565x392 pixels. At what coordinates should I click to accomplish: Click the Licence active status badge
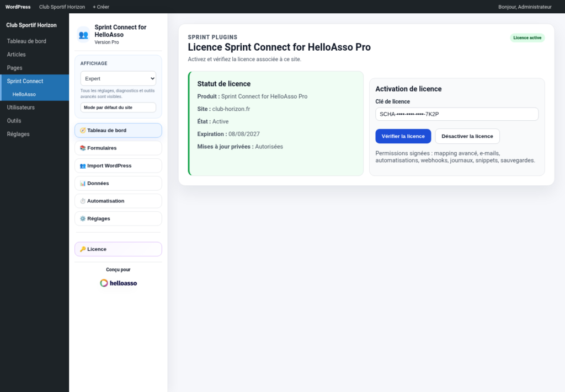tap(527, 38)
